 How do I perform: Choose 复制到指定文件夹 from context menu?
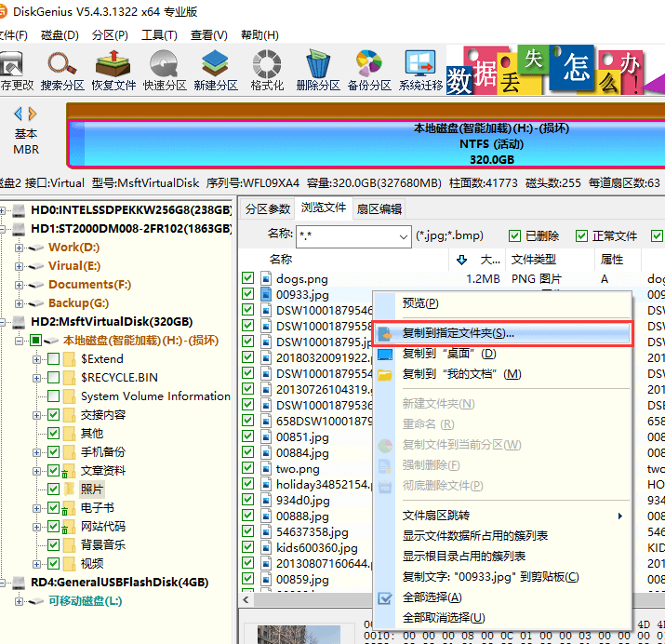pos(457,333)
